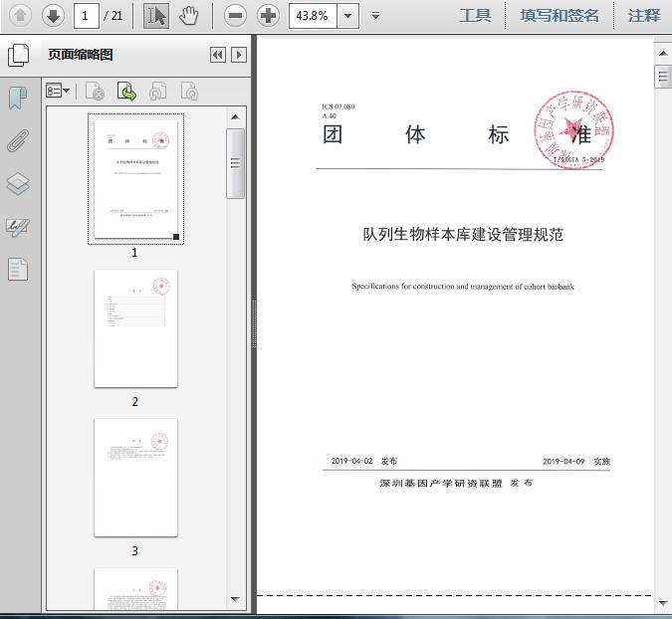
Task: Collapse the navigation pane with double-arrow button
Action: click(x=218, y=55)
